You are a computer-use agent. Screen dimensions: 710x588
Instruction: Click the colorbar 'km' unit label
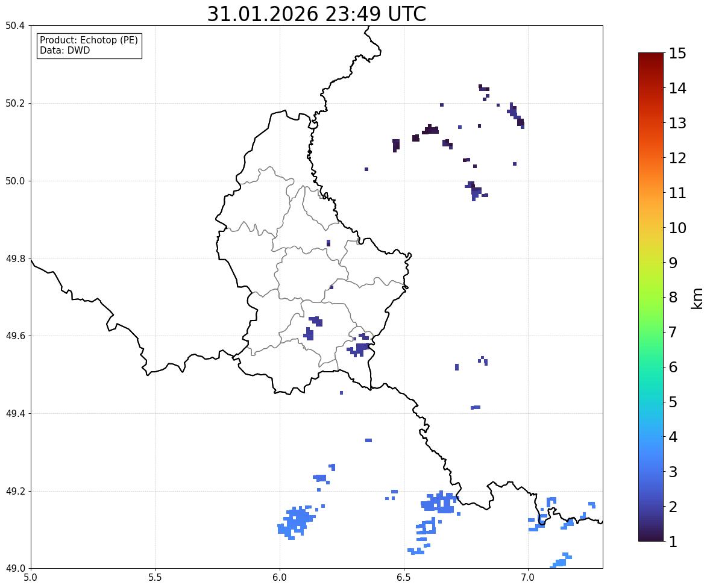[x=697, y=298]
